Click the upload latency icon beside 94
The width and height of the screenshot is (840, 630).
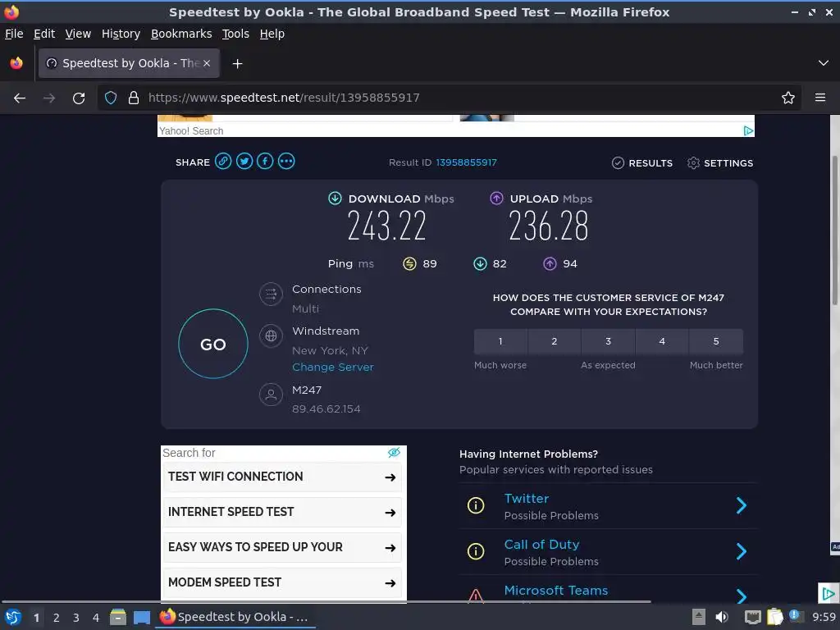coord(550,263)
